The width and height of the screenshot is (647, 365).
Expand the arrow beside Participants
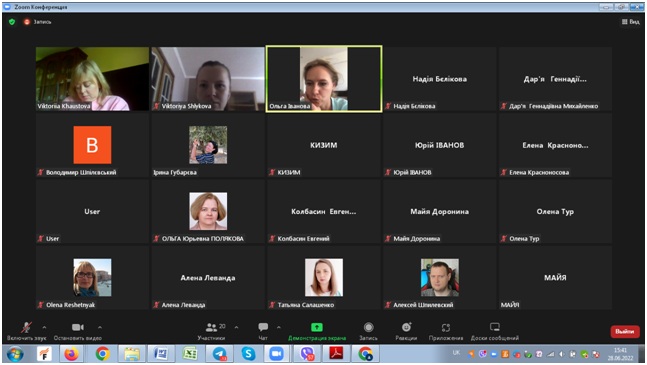point(236,327)
